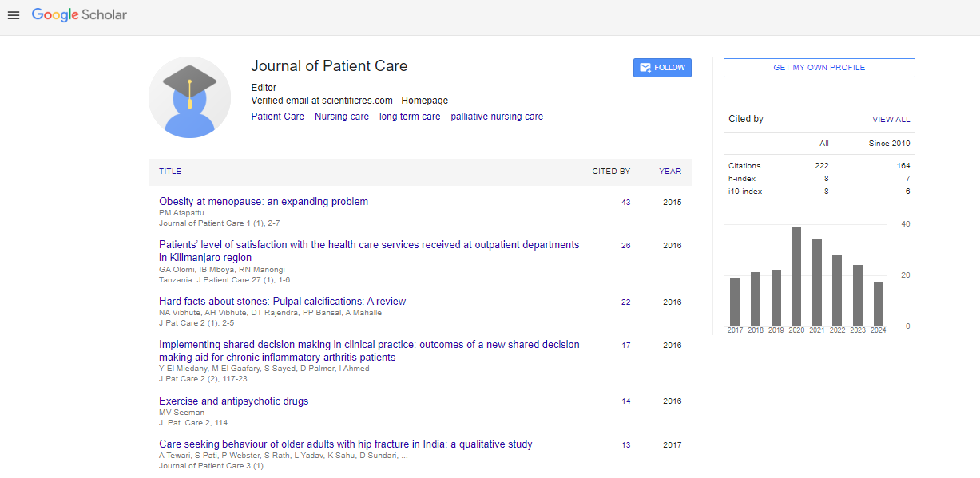Click the 2019 bar in citation chart
Screen dimensions: 980x478
coord(776,298)
